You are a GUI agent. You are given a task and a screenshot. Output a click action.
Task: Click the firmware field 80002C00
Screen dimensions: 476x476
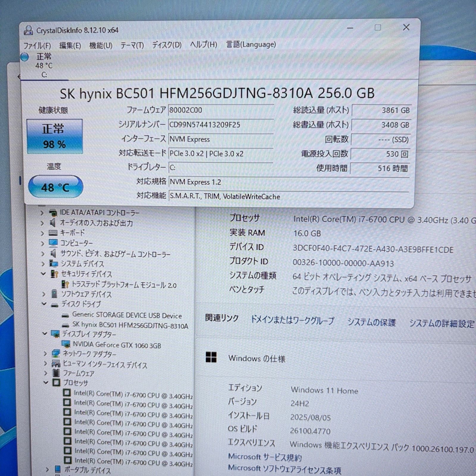point(221,110)
